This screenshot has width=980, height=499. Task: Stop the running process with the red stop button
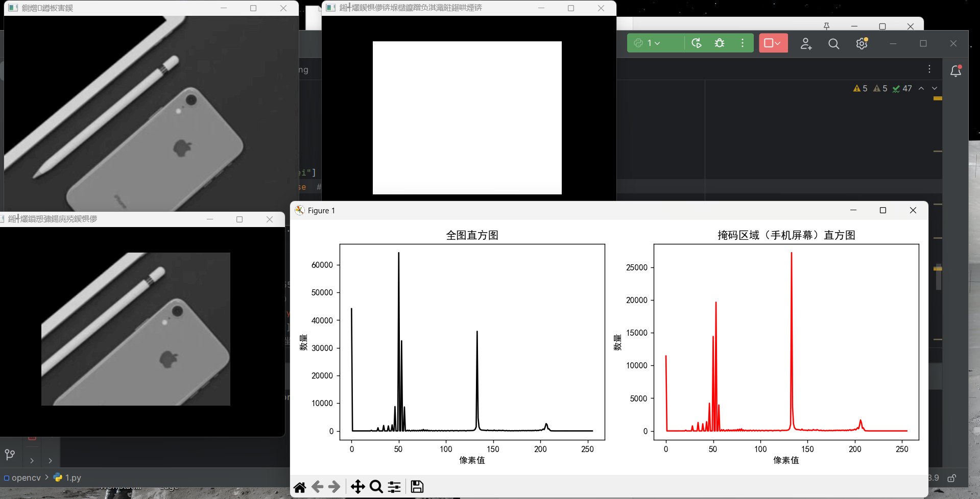[773, 43]
